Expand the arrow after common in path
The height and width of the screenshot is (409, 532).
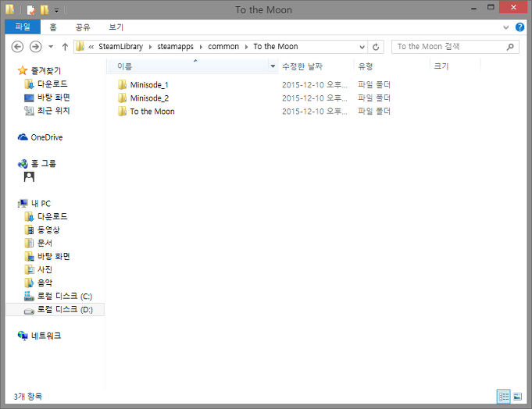click(x=246, y=47)
